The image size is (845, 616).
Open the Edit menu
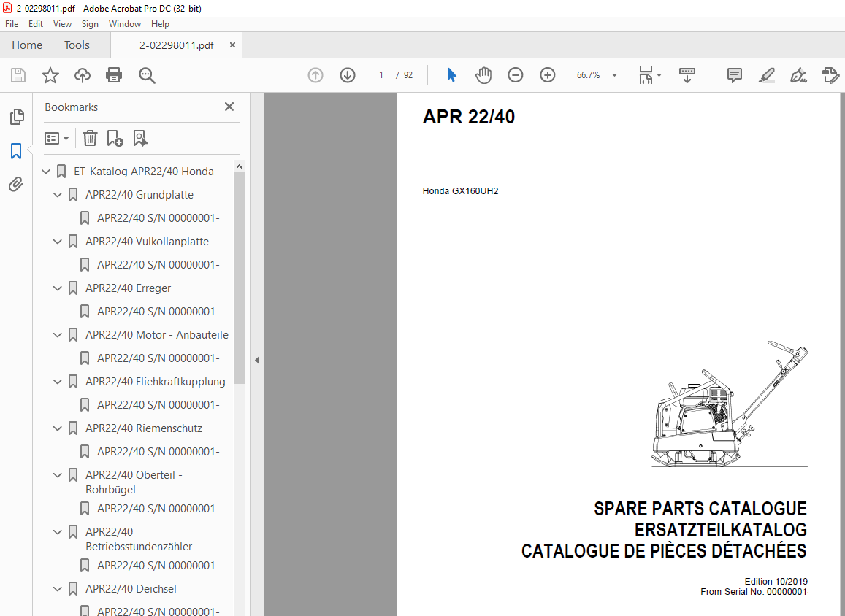tap(36, 23)
